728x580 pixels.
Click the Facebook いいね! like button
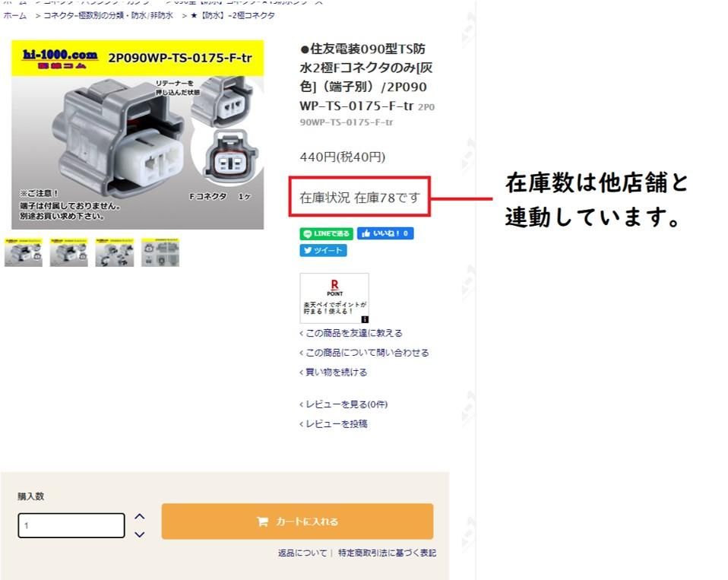click(x=385, y=233)
